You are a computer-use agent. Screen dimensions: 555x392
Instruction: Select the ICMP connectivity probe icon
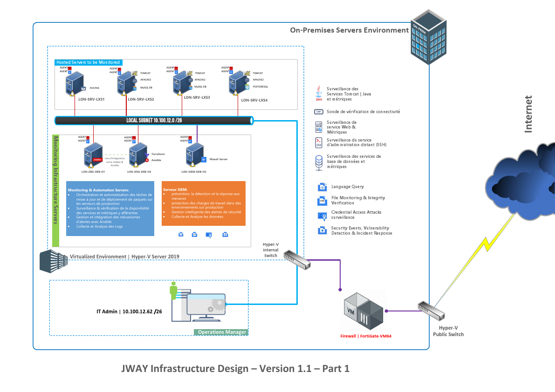tap(319, 112)
